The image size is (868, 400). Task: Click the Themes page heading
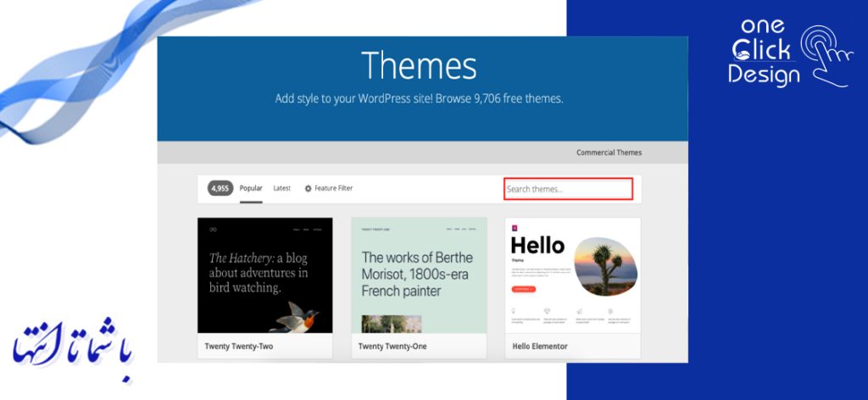(x=419, y=66)
